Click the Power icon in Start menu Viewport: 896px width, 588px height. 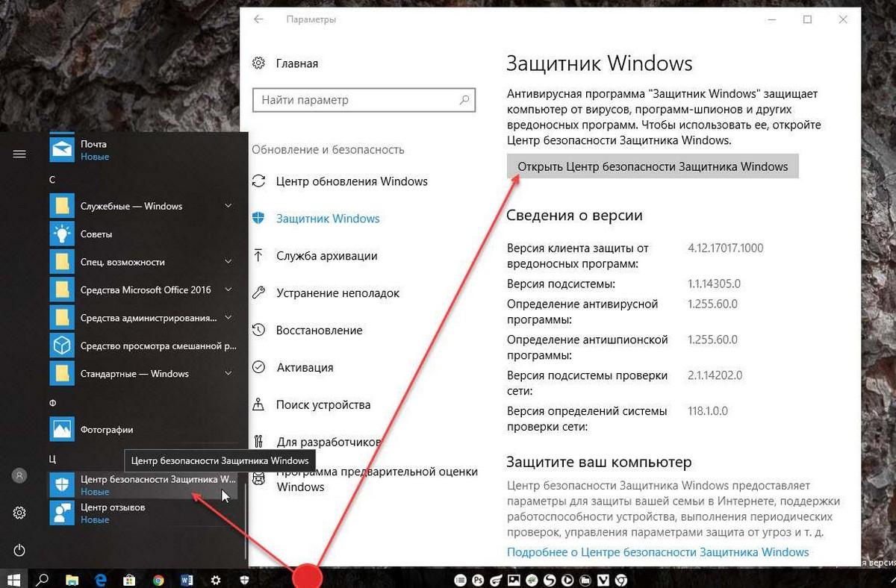tap(19, 551)
